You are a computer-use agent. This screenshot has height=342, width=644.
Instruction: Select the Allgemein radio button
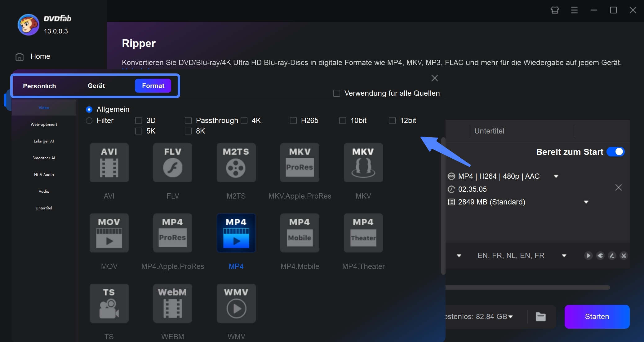click(89, 109)
